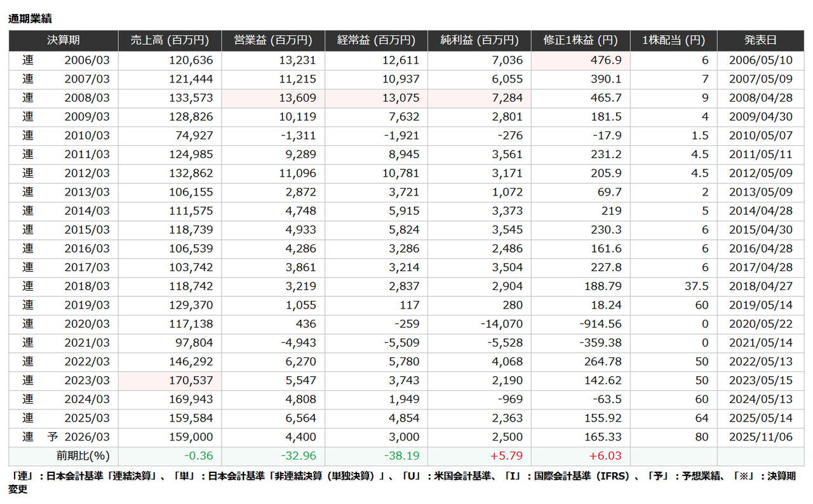Click the 経常益 (百万円) column header
Screen dimensions: 813x504
tap(376, 41)
